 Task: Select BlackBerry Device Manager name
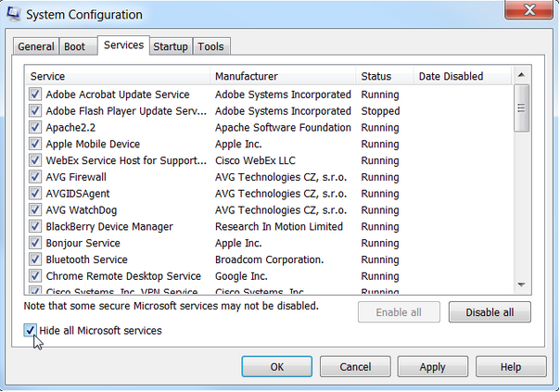click(x=109, y=227)
